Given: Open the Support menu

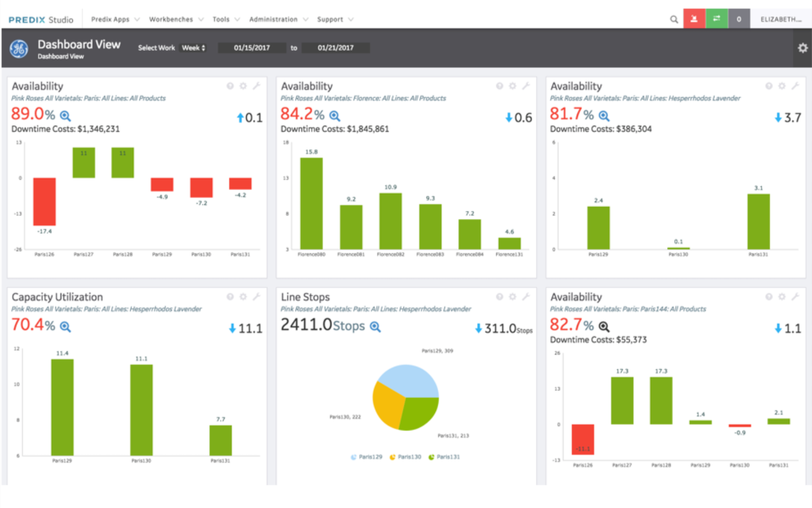Looking at the screenshot, I should pyautogui.click(x=334, y=19).
